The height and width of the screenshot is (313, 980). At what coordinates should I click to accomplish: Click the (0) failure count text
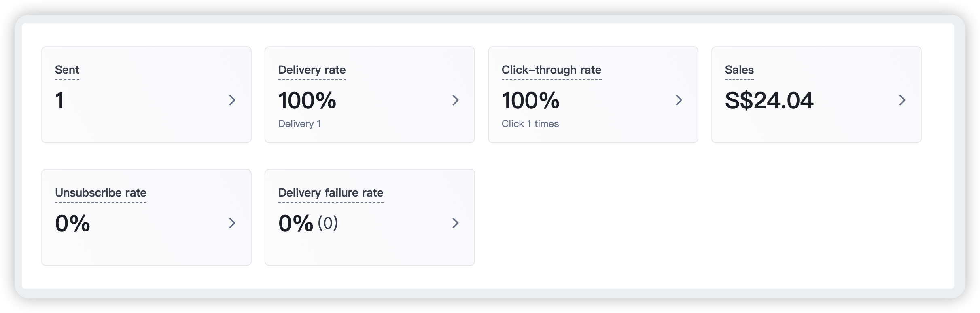click(328, 223)
